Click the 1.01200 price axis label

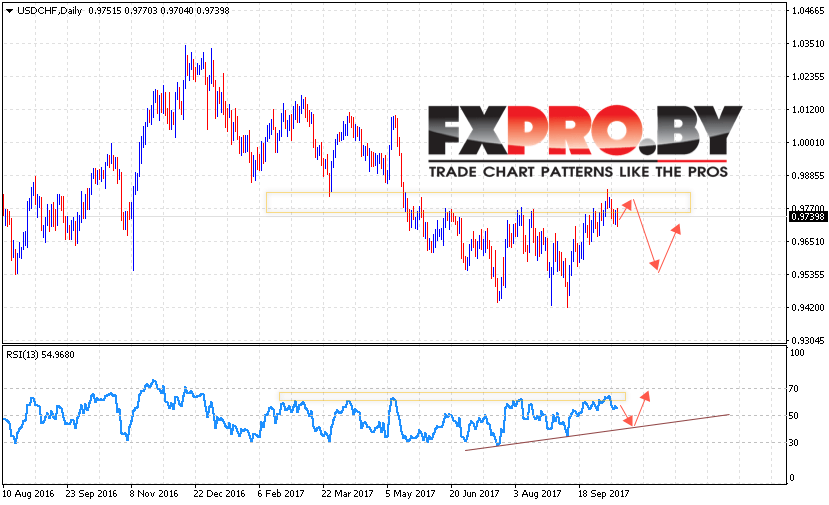click(x=807, y=109)
